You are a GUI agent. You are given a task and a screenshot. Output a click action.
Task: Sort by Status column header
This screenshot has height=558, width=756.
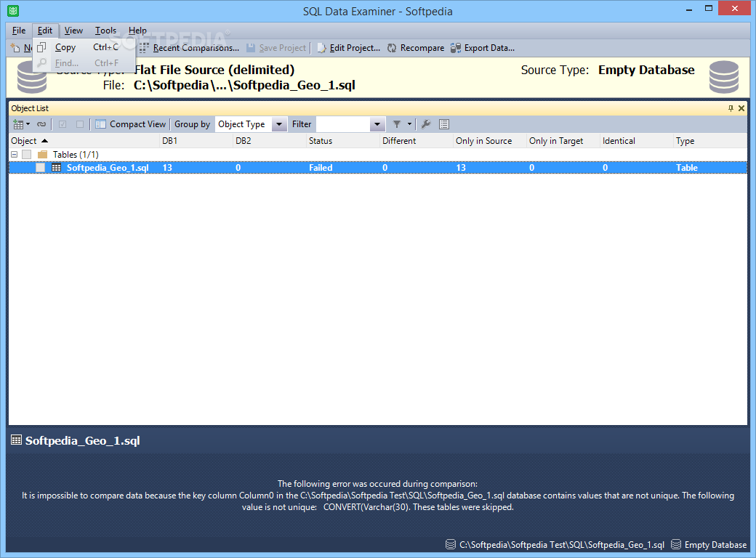(x=343, y=141)
